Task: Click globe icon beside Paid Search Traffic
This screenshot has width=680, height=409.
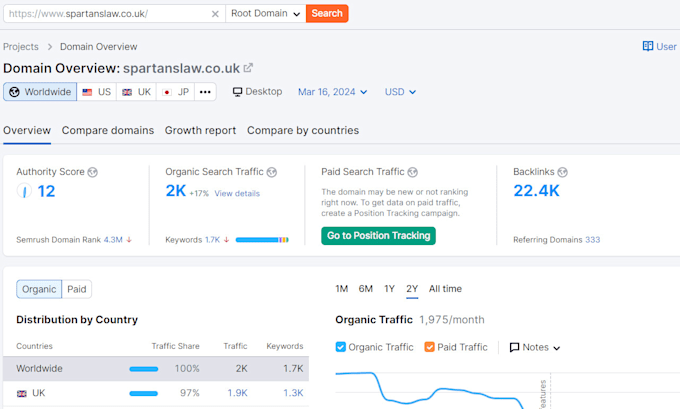Action: point(412,172)
